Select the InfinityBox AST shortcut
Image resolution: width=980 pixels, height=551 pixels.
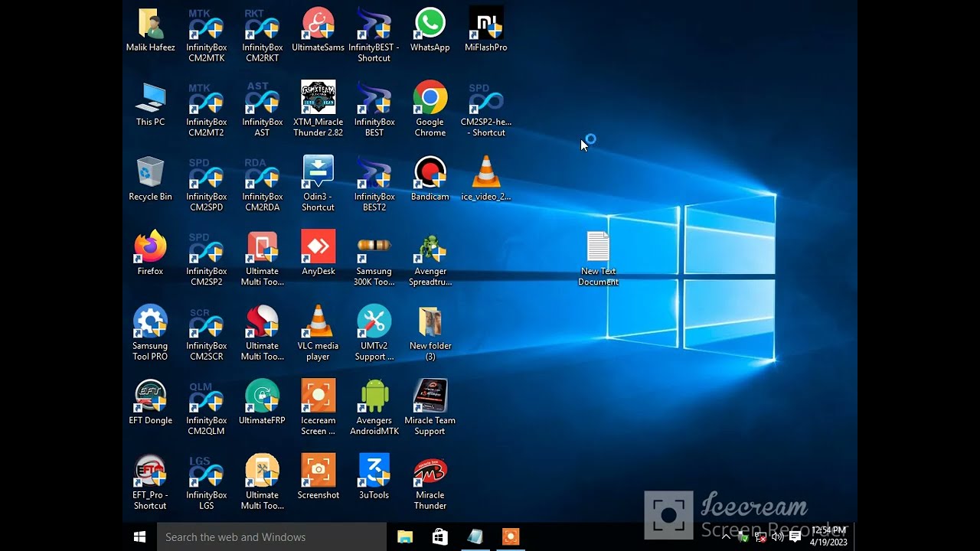coord(262,110)
